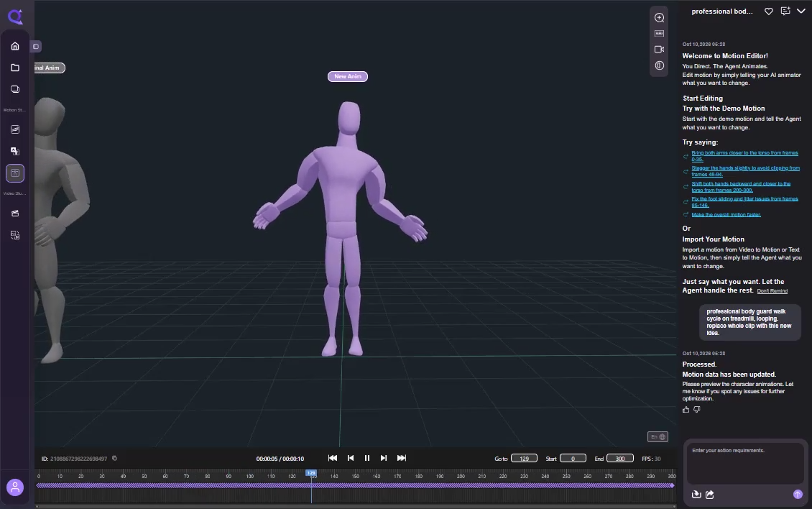This screenshot has height=509, width=812.
Task: Jump to the last frame
Action: pyautogui.click(x=402, y=458)
